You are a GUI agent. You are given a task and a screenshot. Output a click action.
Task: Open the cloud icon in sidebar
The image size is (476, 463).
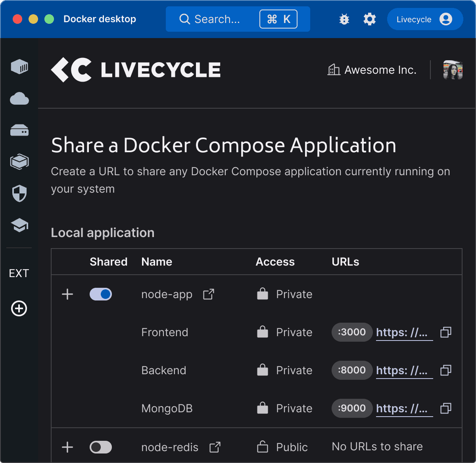point(19,98)
